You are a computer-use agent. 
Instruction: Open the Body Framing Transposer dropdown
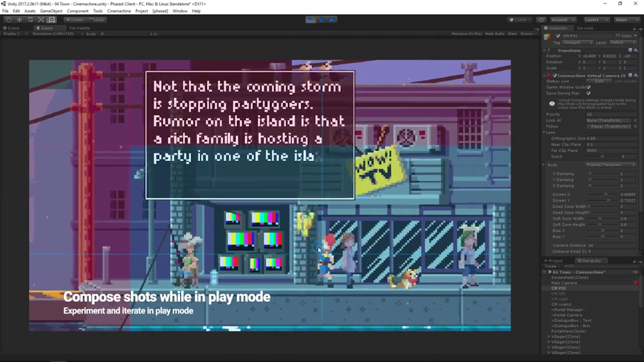pyautogui.click(x=611, y=165)
